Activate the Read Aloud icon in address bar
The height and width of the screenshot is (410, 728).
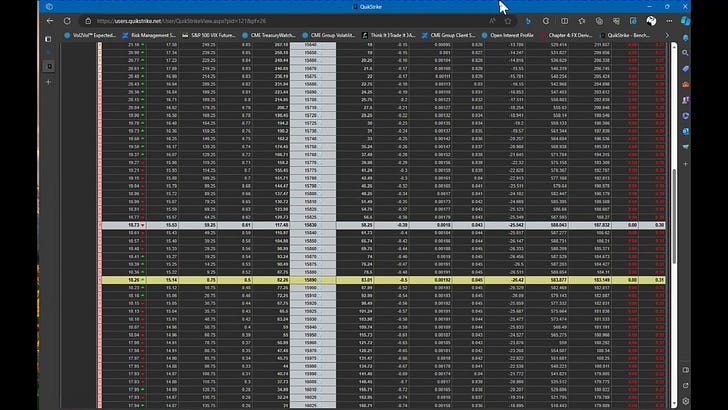[x=492, y=21]
